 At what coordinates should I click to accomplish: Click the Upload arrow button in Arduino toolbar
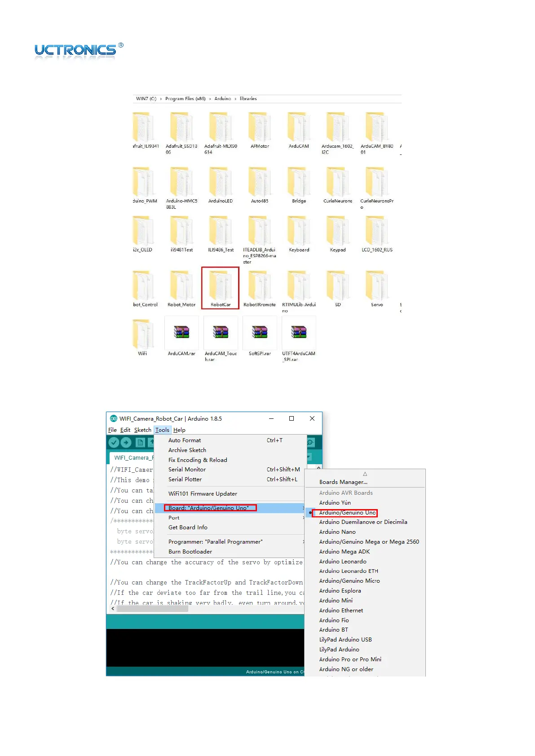click(126, 443)
